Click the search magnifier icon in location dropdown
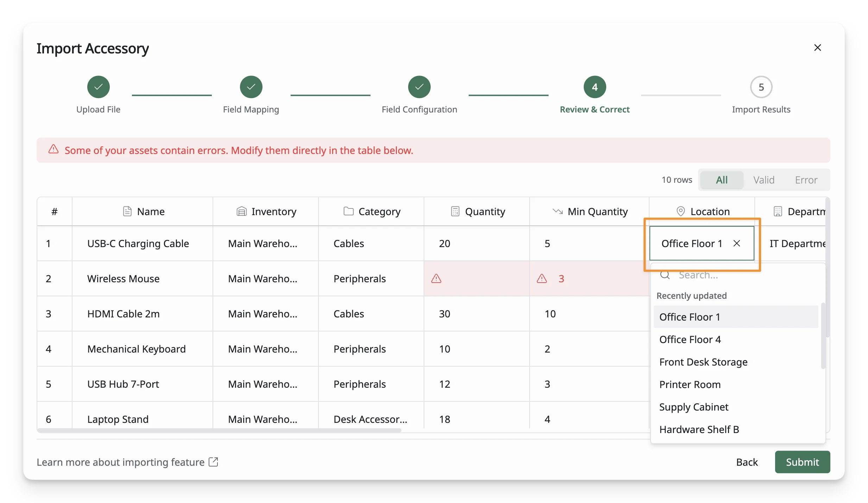868x503 pixels. pyautogui.click(x=665, y=275)
